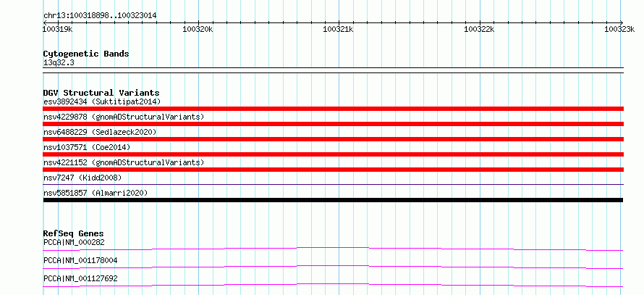Click the Cytogenetic Bands track heading
This screenshot has width=644, height=295.
pos(86,54)
